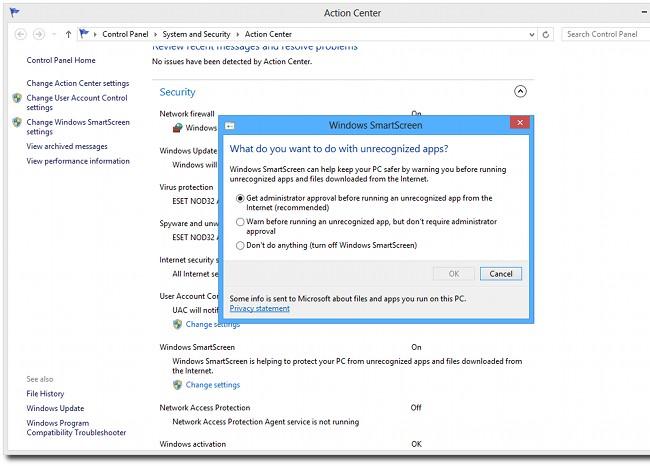Image resolution: width=650 pixels, height=466 pixels.
Task: Open Change Action Center settings
Action: pos(78,83)
